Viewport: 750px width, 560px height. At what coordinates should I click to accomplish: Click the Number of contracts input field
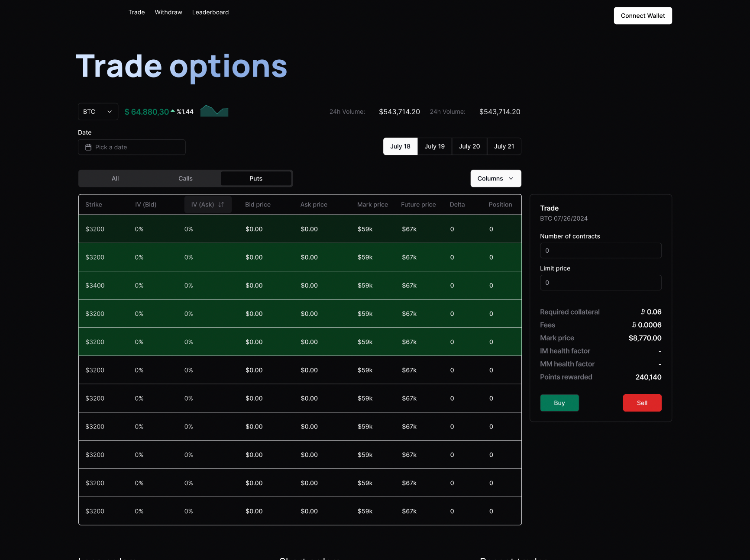pos(601,250)
